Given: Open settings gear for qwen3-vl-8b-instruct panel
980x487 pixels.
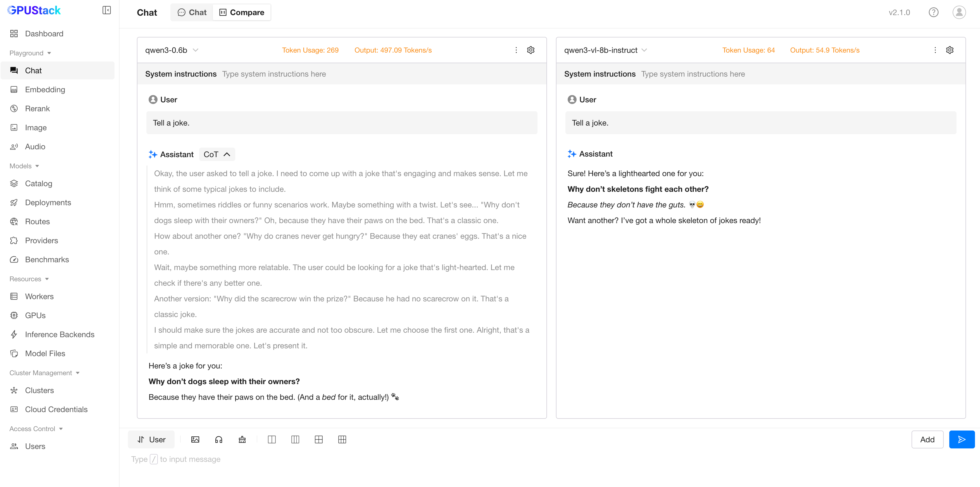Looking at the screenshot, I should [x=950, y=50].
